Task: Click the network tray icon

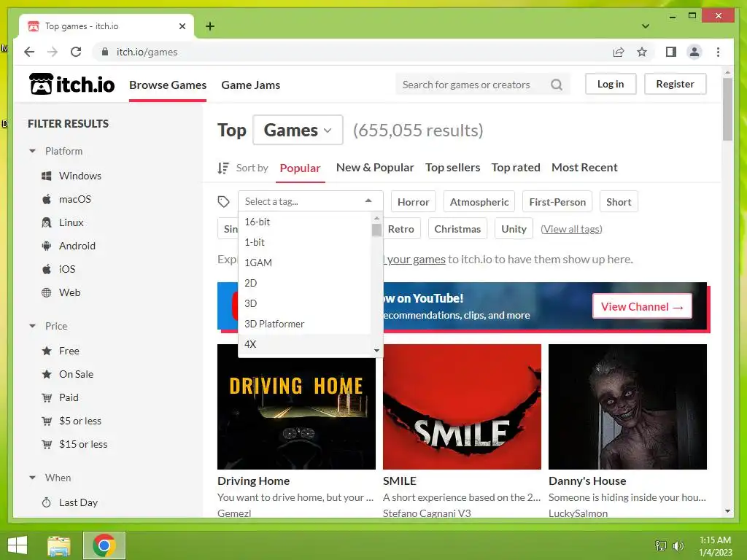Action: click(x=661, y=545)
